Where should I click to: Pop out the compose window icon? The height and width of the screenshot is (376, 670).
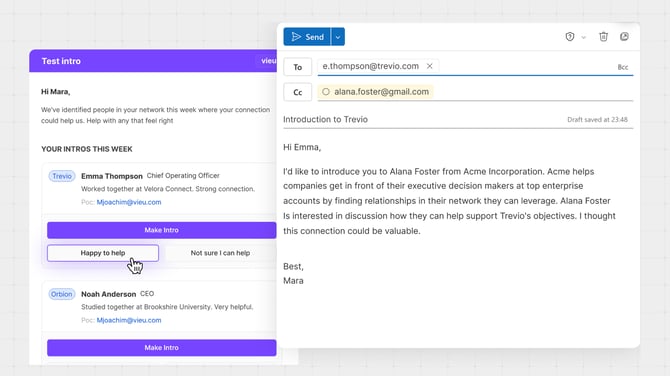coord(624,37)
